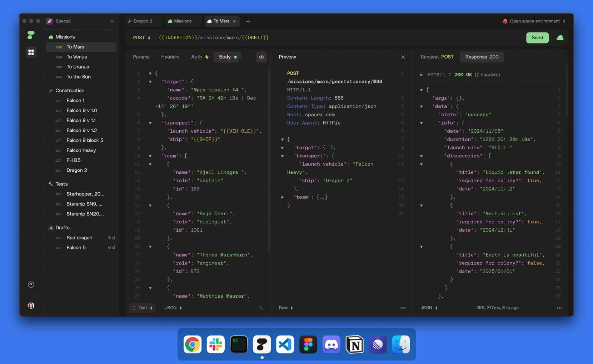Click the Open space environment layers icon
The image size is (593, 364).
pyautogui.click(x=505, y=21)
